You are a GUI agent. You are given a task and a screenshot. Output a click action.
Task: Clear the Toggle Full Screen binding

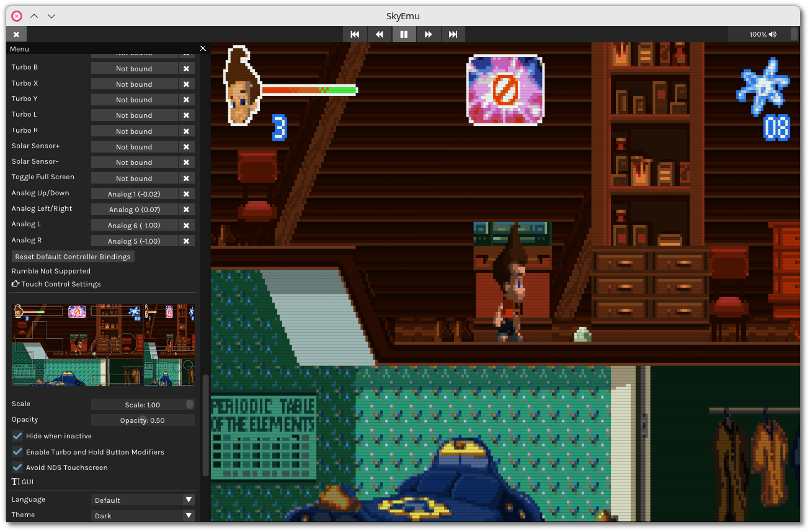point(186,179)
